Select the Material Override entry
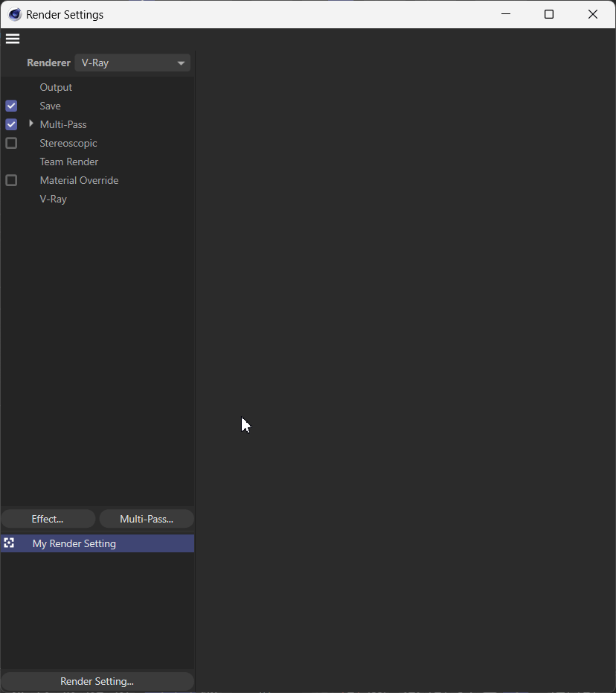The width and height of the screenshot is (616, 693). click(79, 180)
